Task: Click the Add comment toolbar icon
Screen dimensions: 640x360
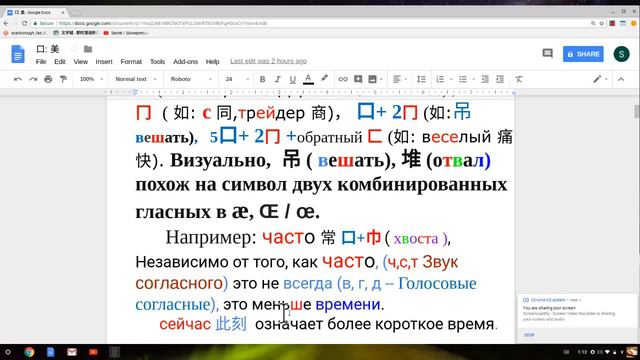Action: tap(358, 79)
